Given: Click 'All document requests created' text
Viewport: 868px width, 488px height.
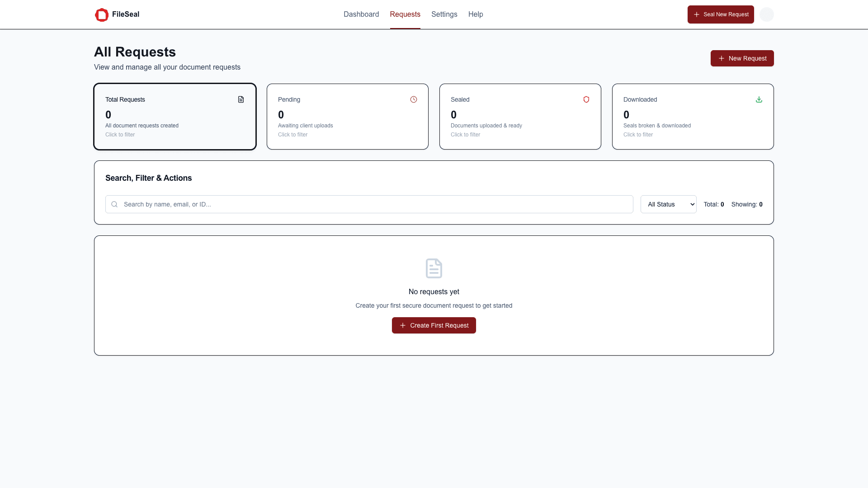Looking at the screenshot, I should point(142,126).
